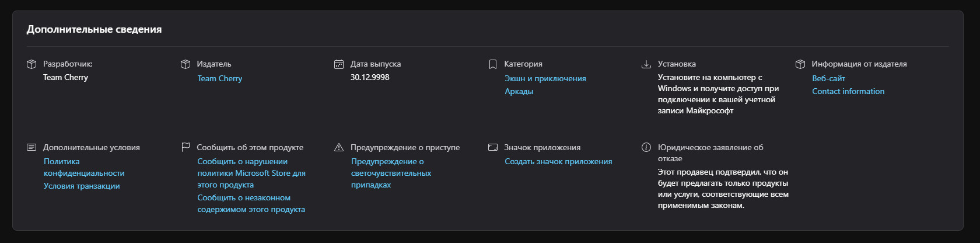The image size is (980, 243).
Task: Open the Условия транзакции link
Action: [82, 186]
